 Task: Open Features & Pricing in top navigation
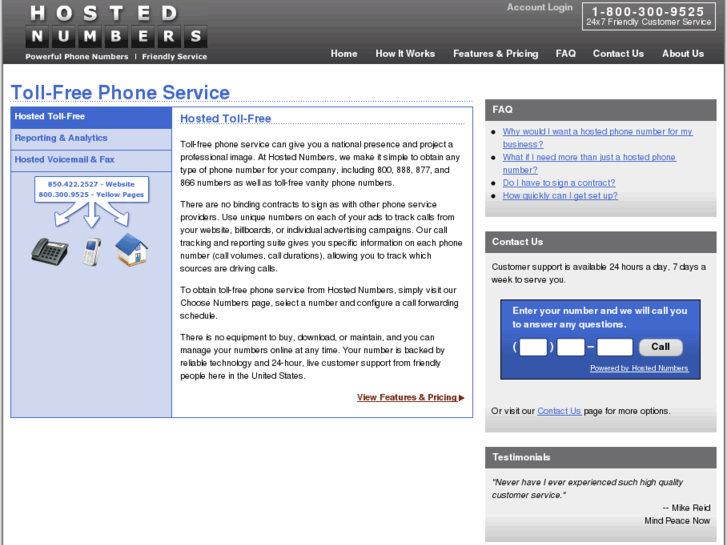[x=496, y=54]
